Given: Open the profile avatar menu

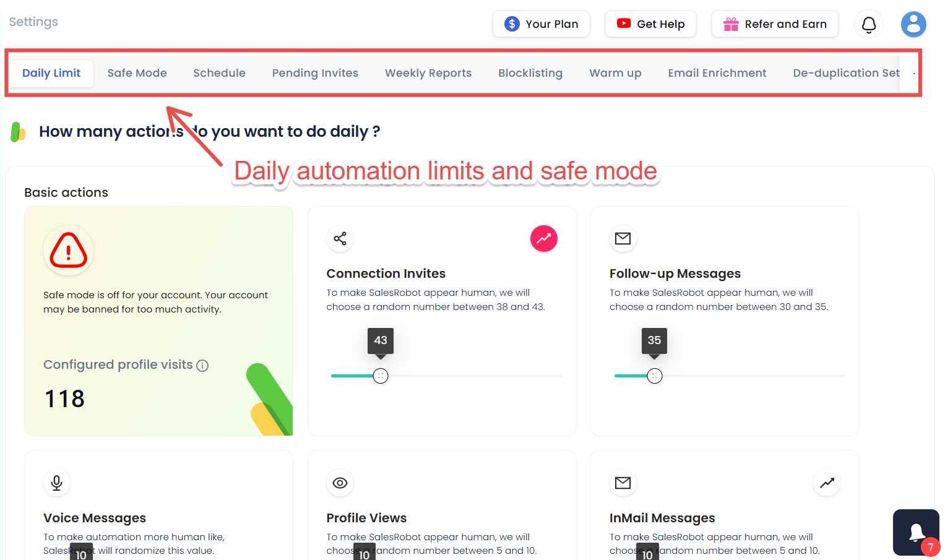Looking at the screenshot, I should point(913,24).
